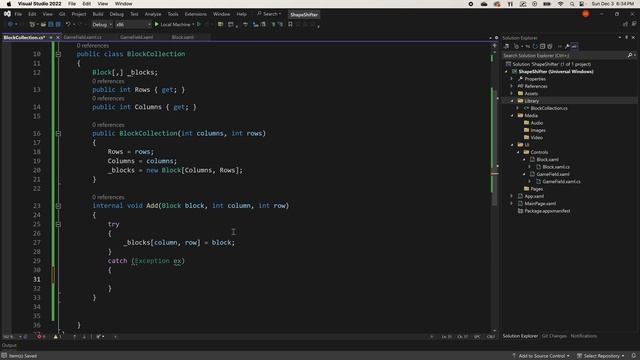Collapse the Add method outline
Screen dimensions: 640x360
click(58, 206)
